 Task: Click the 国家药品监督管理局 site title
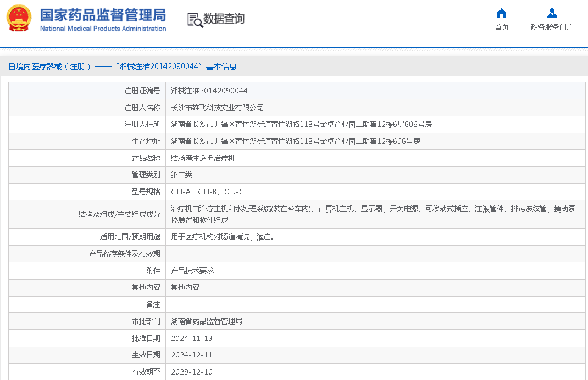click(x=103, y=14)
